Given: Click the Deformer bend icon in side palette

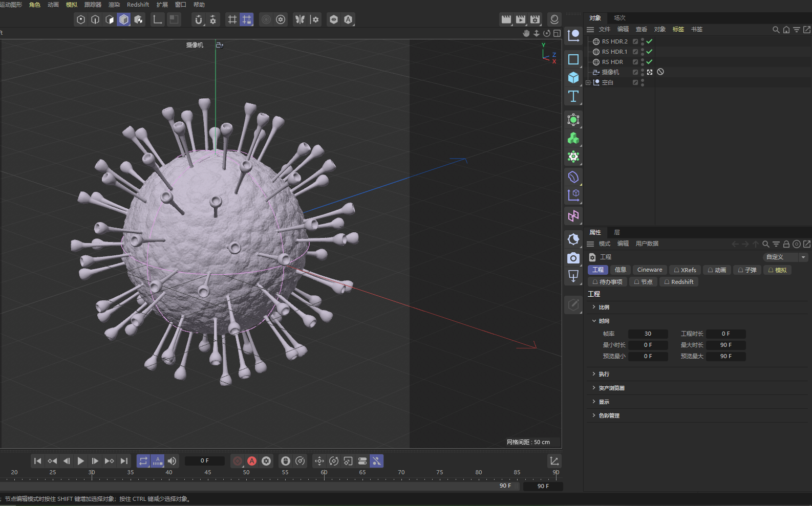Looking at the screenshot, I should pos(573,177).
